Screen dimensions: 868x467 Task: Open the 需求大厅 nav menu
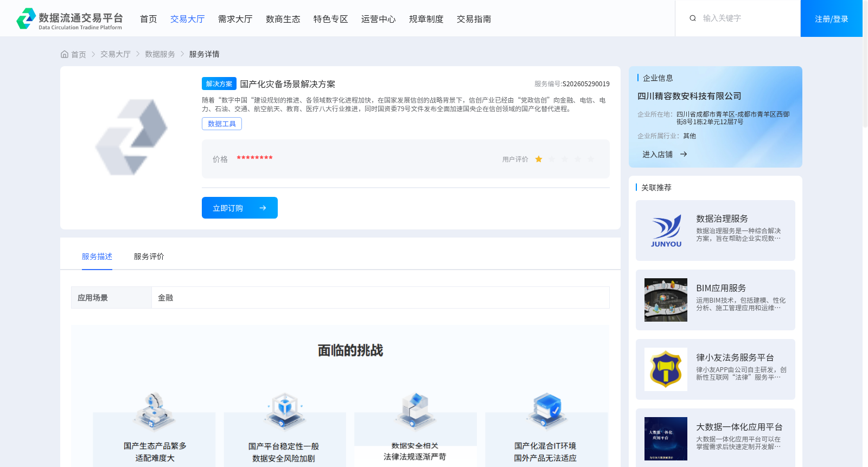235,19
